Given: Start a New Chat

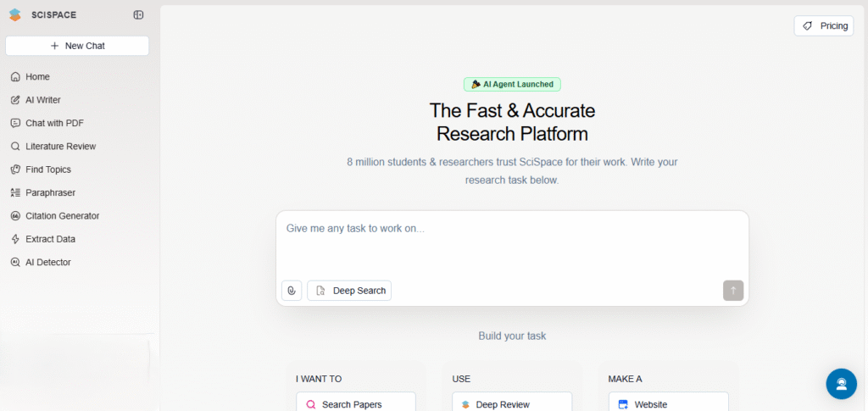Looking at the screenshot, I should (77, 46).
